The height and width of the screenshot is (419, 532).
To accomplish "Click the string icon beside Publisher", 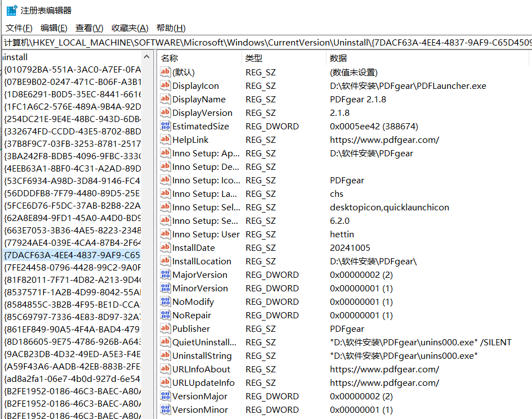I will tap(165, 328).
